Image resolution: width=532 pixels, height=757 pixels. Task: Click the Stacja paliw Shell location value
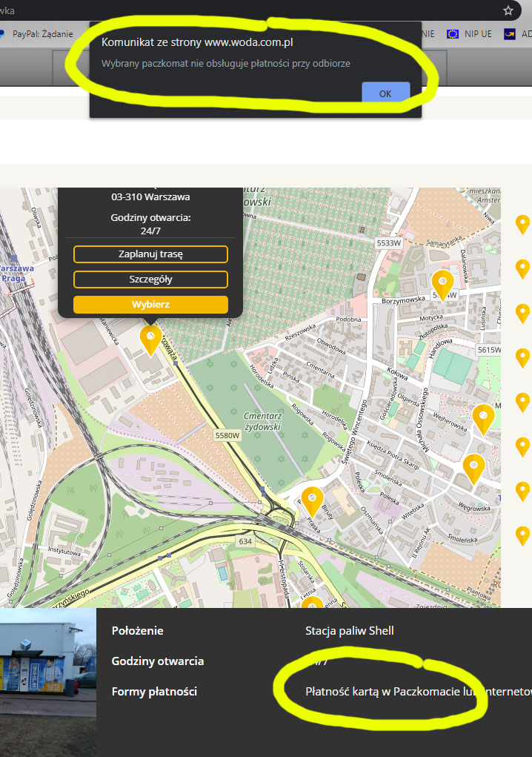pyautogui.click(x=349, y=630)
